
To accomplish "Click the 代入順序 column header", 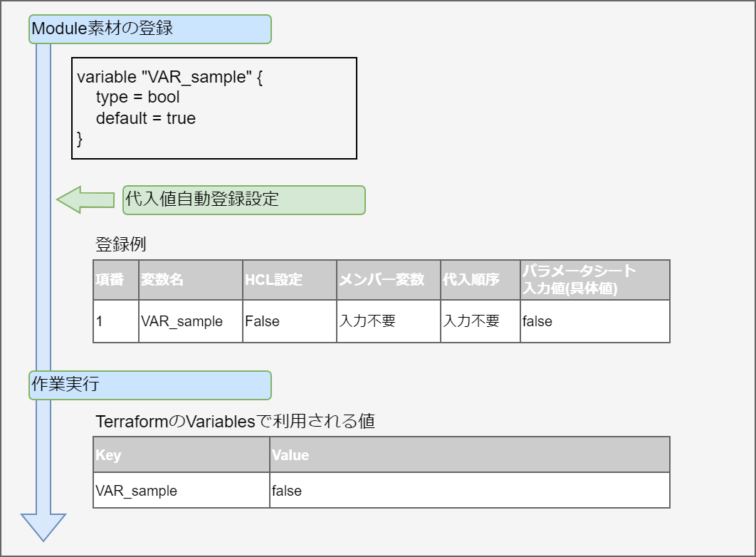I will click(x=480, y=280).
